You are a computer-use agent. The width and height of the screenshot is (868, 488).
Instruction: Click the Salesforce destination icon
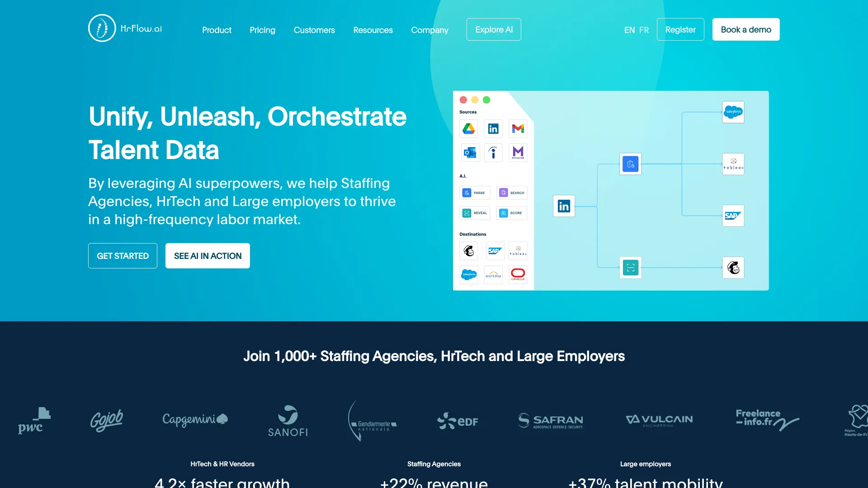(x=469, y=275)
